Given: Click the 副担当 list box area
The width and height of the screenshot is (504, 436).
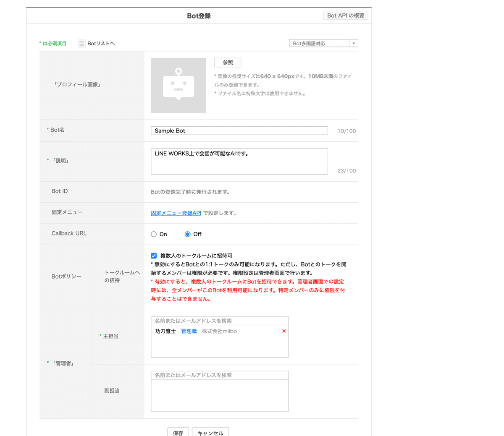Looking at the screenshot, I should [220, 395].
